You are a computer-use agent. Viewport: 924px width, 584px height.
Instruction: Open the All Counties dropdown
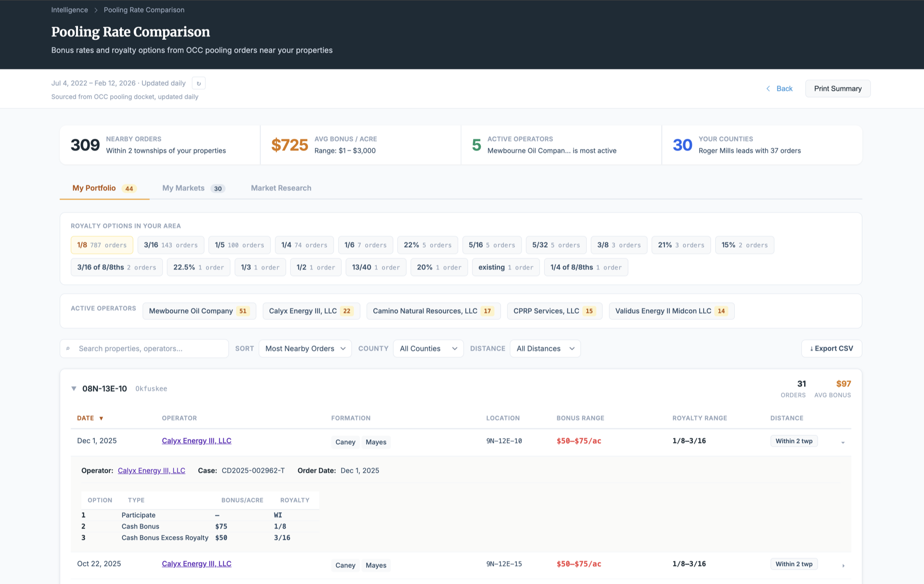[428, 348]
